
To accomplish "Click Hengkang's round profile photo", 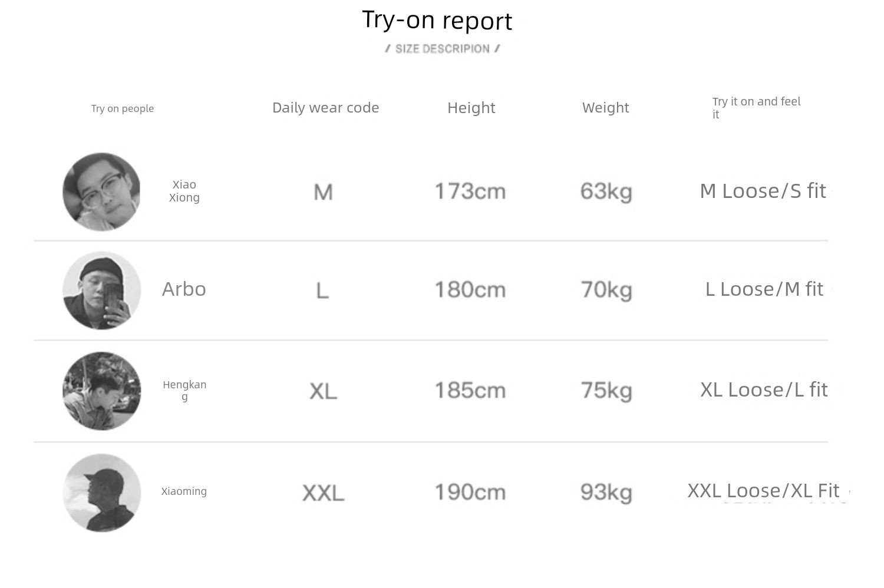I will (101, 391).
